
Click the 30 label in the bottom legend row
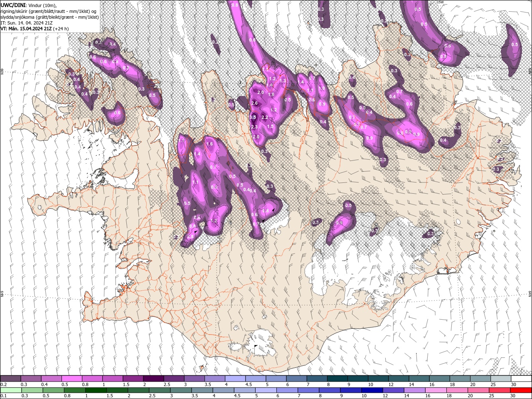point(513,396)
